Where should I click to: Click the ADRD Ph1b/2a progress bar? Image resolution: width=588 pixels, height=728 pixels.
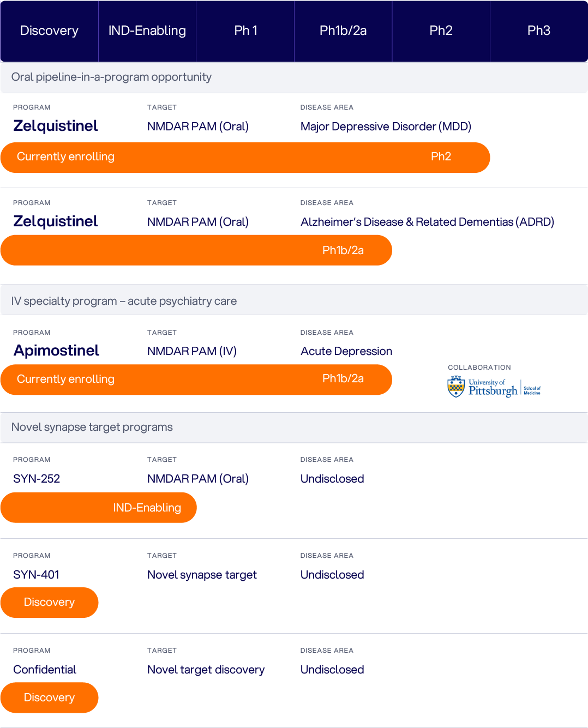pos(196,250)
